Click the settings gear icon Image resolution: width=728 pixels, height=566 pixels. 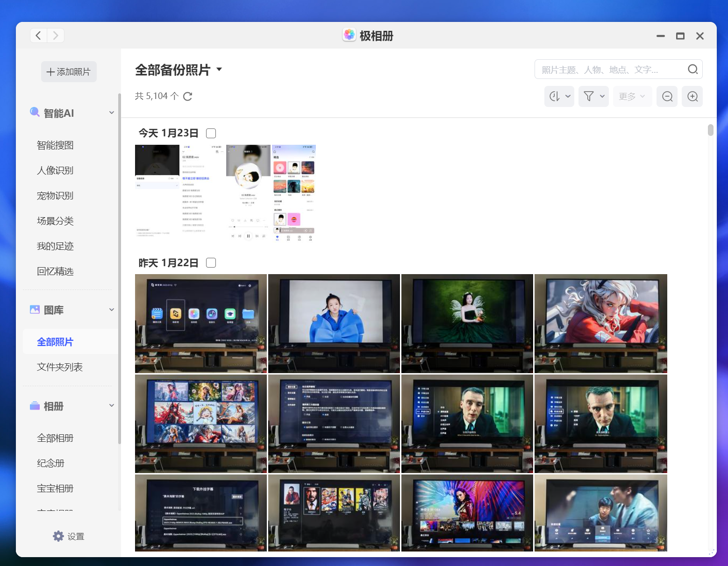point(58,536)
